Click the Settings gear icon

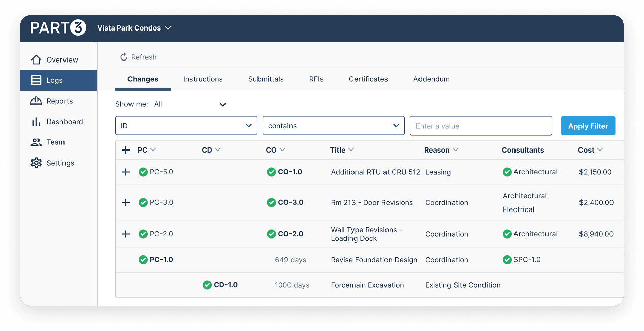(36, 163)
